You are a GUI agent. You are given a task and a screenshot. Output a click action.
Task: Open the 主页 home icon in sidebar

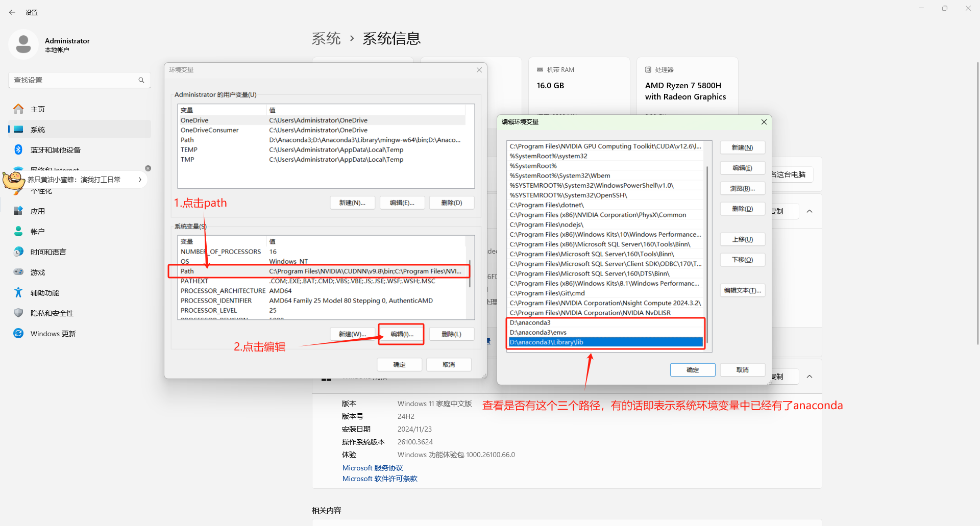pyautogui.click(x=18, y=109)
